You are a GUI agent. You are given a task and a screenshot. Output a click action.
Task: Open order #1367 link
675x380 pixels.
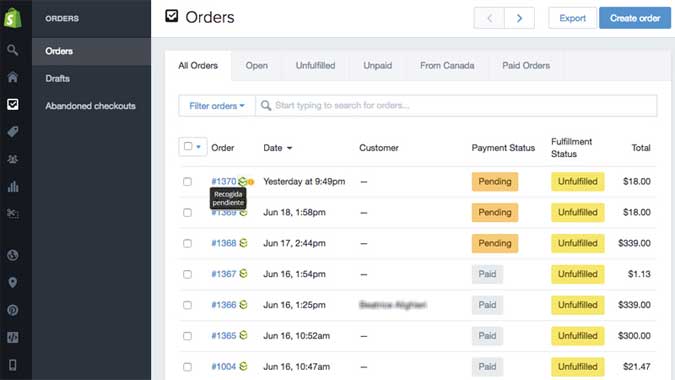(224, 274)
